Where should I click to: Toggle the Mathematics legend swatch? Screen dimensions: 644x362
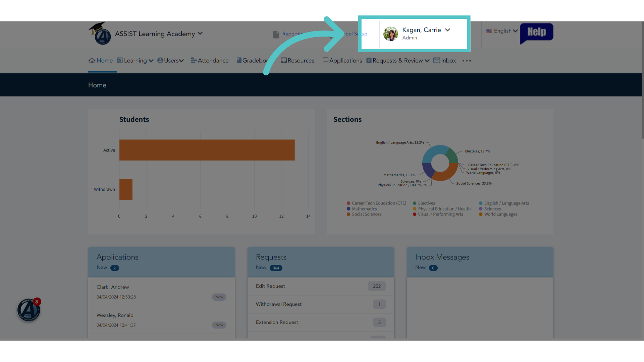click(x=348, y=209)
